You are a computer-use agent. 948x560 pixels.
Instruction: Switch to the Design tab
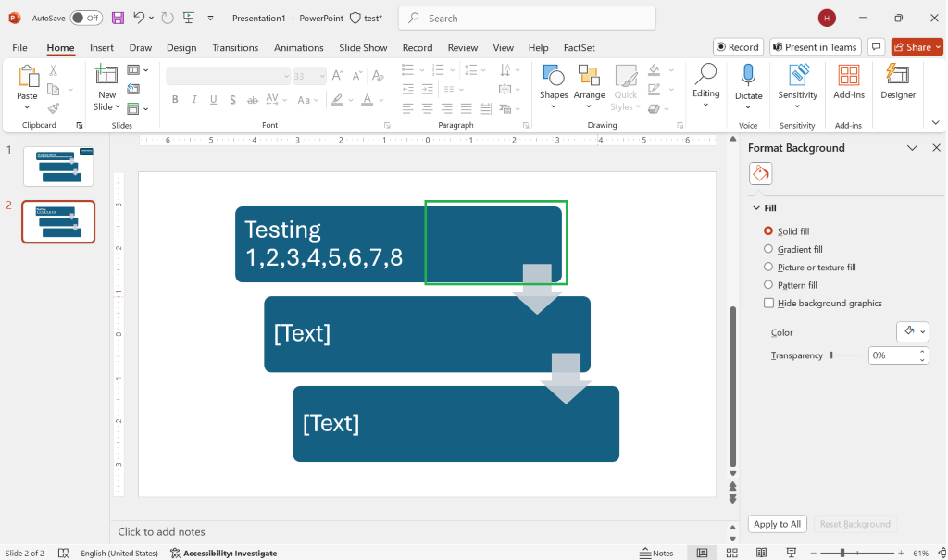click(181, 47)
